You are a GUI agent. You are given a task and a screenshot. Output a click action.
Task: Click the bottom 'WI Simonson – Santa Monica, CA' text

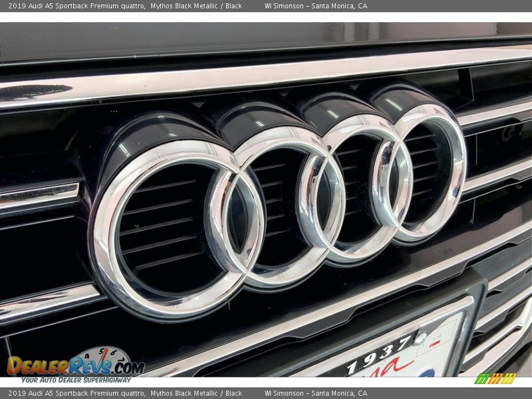(316, 393)
